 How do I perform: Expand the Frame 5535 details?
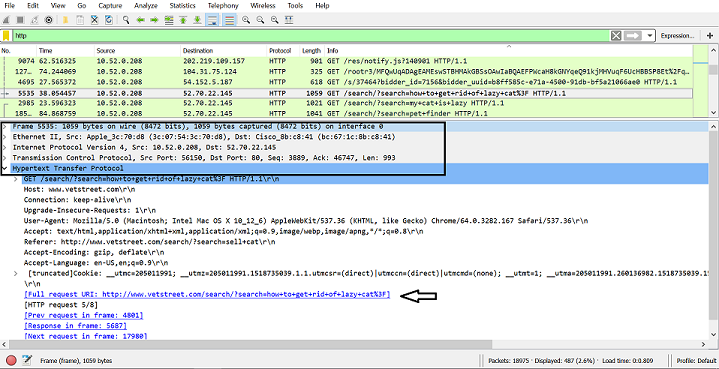4,126
